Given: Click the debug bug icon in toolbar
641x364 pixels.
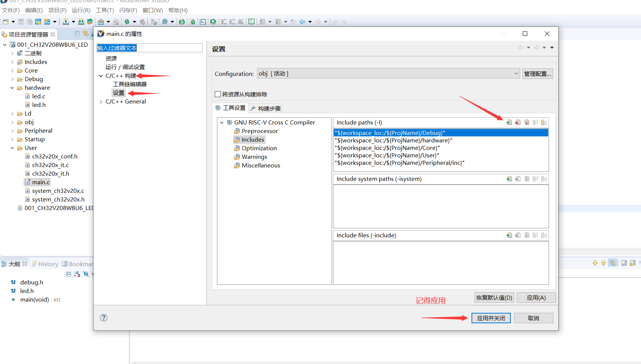Looking at the screenshot, I should pyautogui.click(x=127, y=22).
